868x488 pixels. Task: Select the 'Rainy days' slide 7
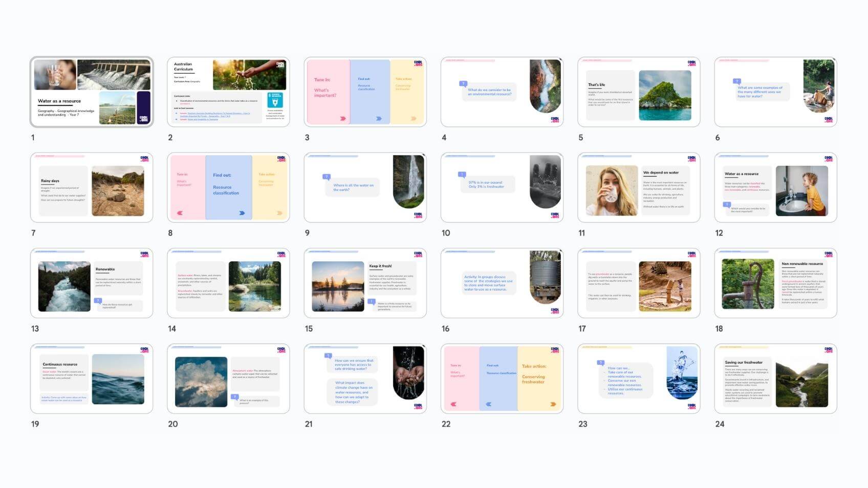click(92, 188)
